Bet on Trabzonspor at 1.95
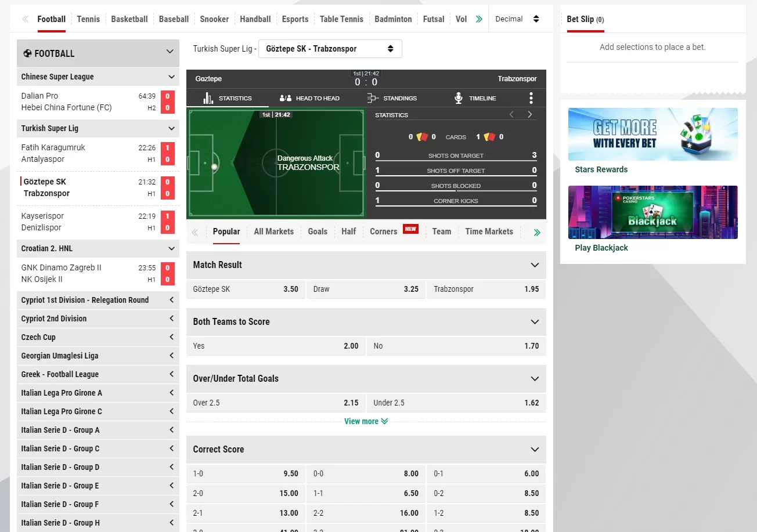 486,289
